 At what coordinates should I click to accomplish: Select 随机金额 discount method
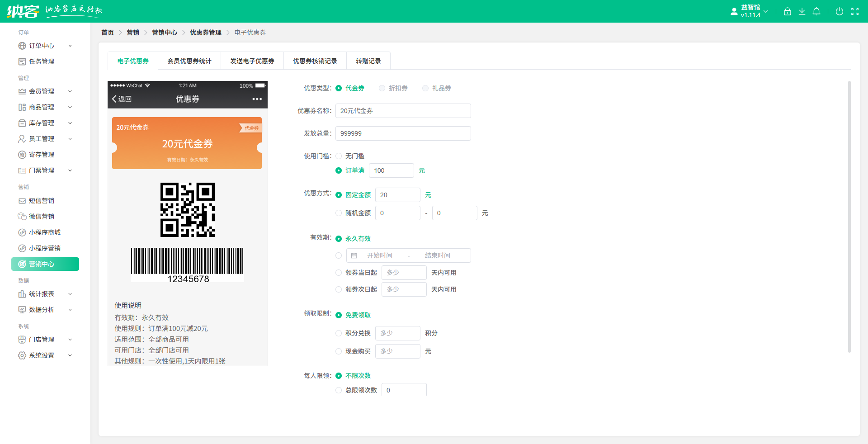(339, 213)
